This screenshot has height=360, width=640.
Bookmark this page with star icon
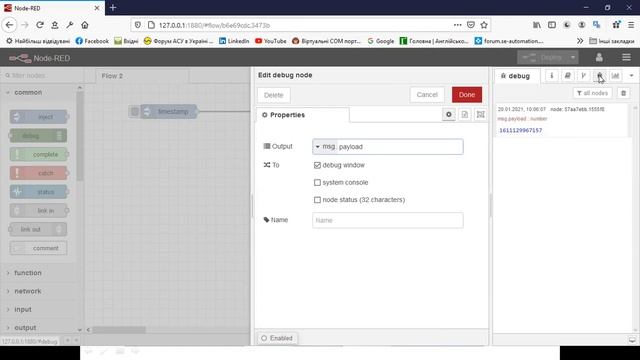484,25
